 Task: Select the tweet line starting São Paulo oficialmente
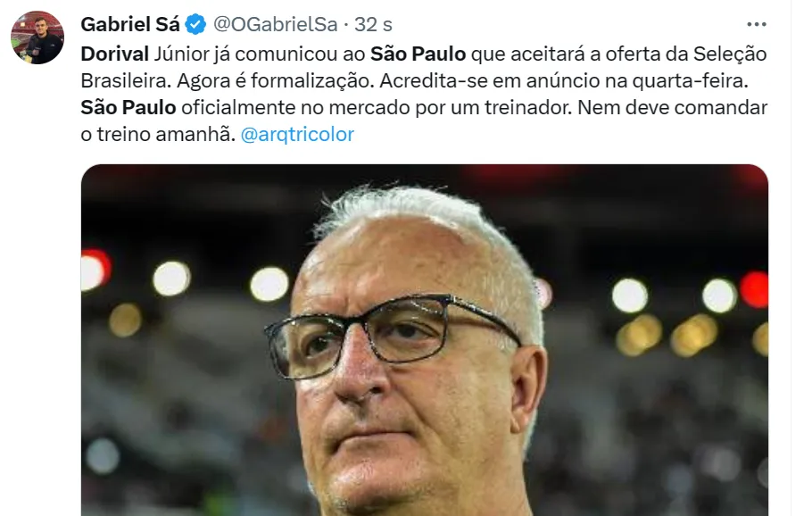click(x=424, y=108)
